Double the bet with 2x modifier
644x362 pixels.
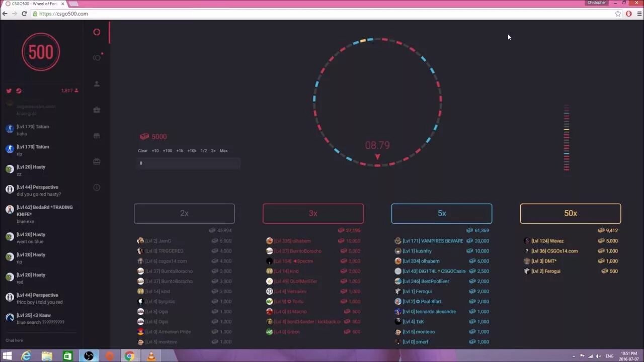(213, 151)
